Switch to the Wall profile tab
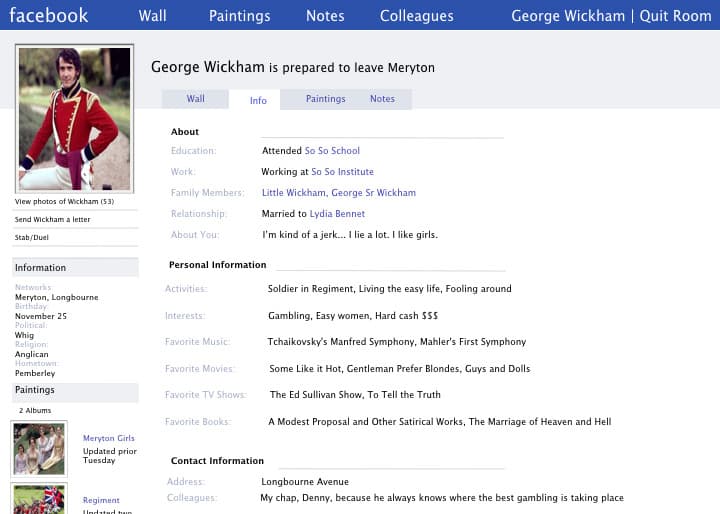The image size is (720, 514). [x=196, y=99]
